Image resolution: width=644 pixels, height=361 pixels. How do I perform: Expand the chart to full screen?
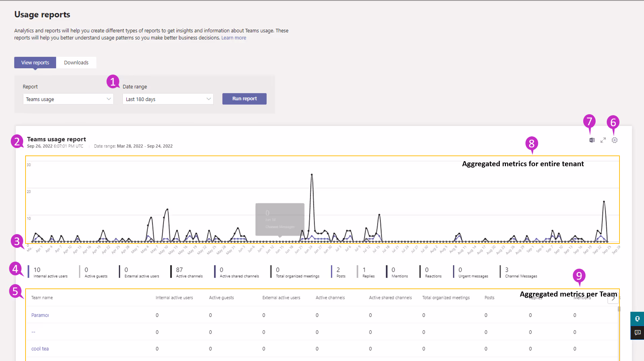tap(603, 140)
